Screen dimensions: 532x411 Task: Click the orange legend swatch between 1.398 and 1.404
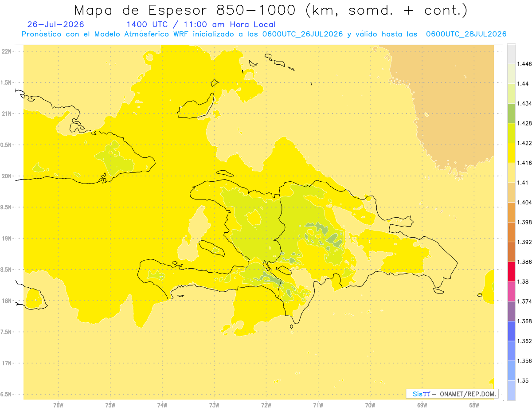pyautogui.click(x=511, y=212)
